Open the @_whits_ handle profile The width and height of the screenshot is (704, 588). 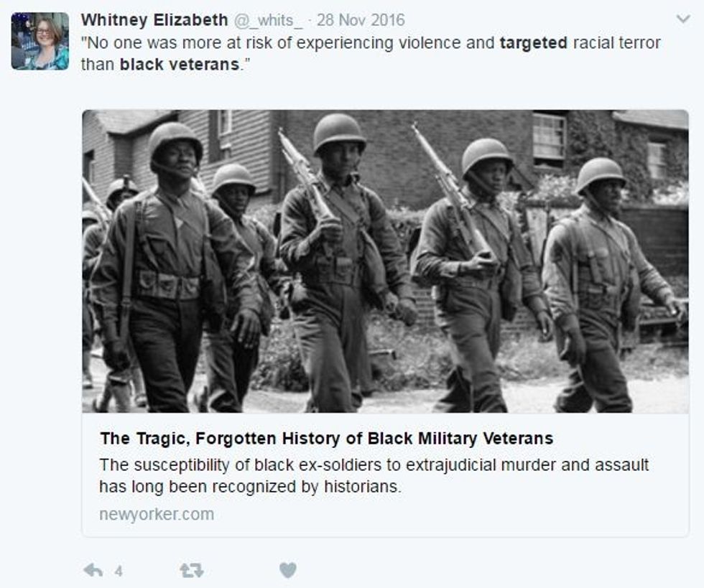[269, 20]
